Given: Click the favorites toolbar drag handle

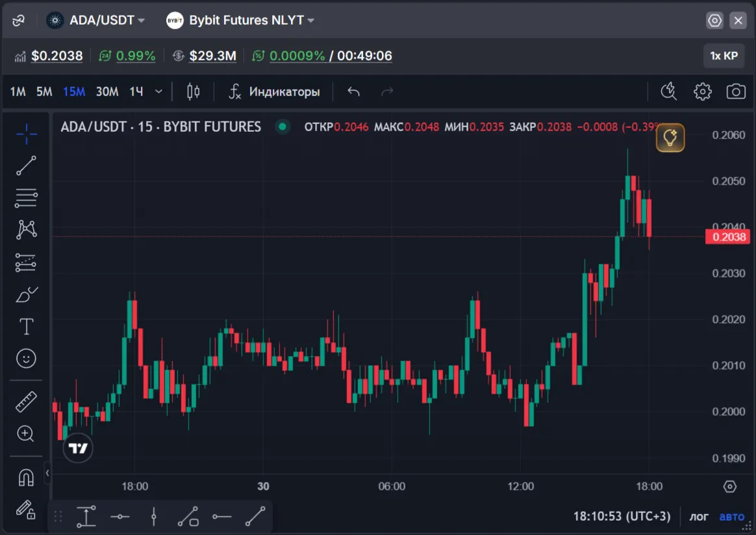Looking at the screenshot, I should tap(58, 517).
